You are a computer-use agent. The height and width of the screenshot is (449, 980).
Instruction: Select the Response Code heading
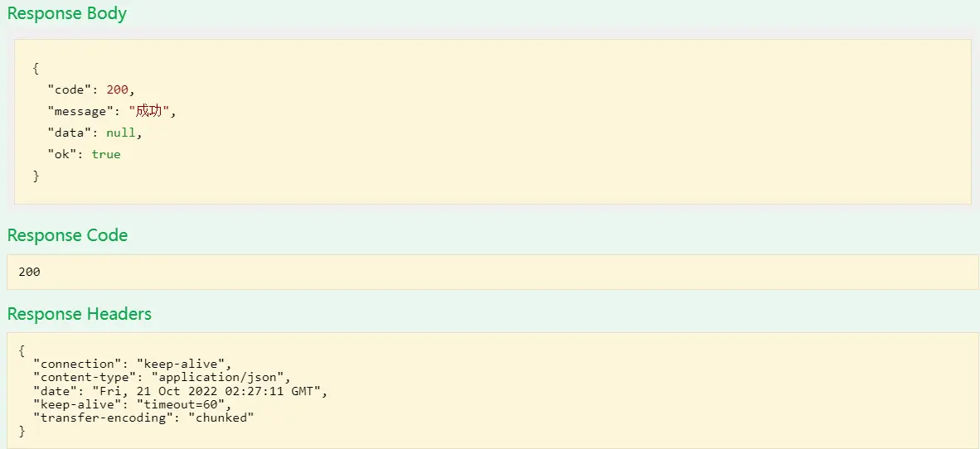(67, 235)
